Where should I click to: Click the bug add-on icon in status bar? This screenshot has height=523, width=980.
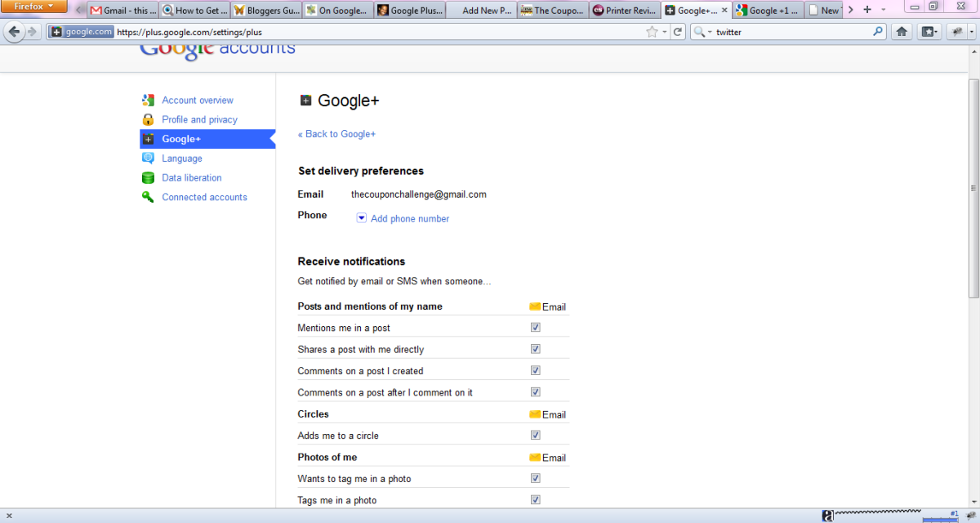click(x=970, y=516)
